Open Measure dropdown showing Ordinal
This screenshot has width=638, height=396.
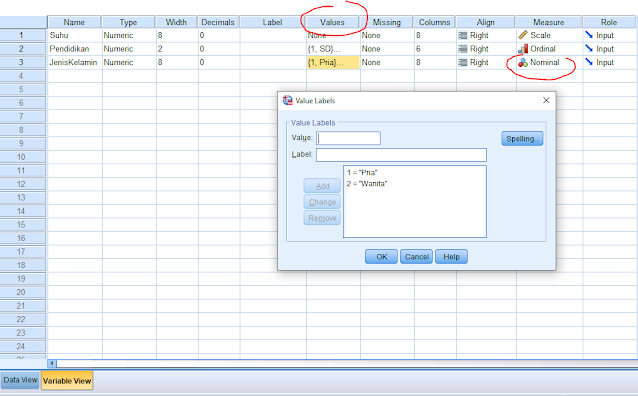549,49
